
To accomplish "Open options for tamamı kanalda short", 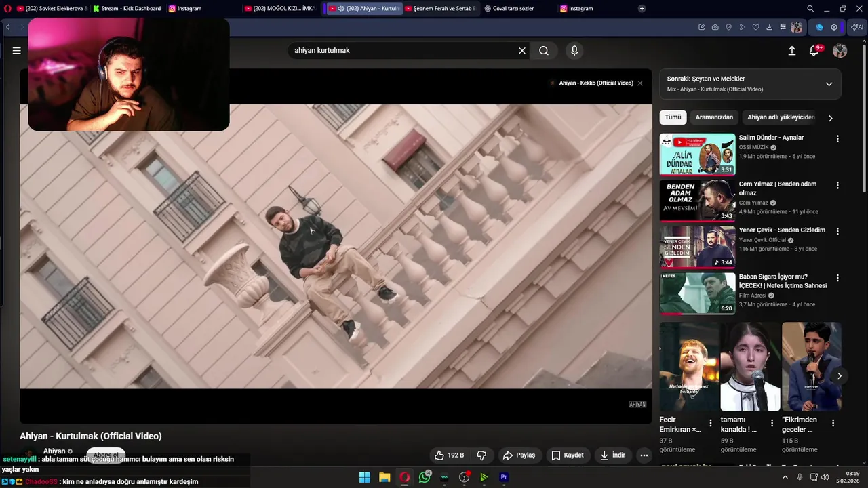I will coord(772,423).
